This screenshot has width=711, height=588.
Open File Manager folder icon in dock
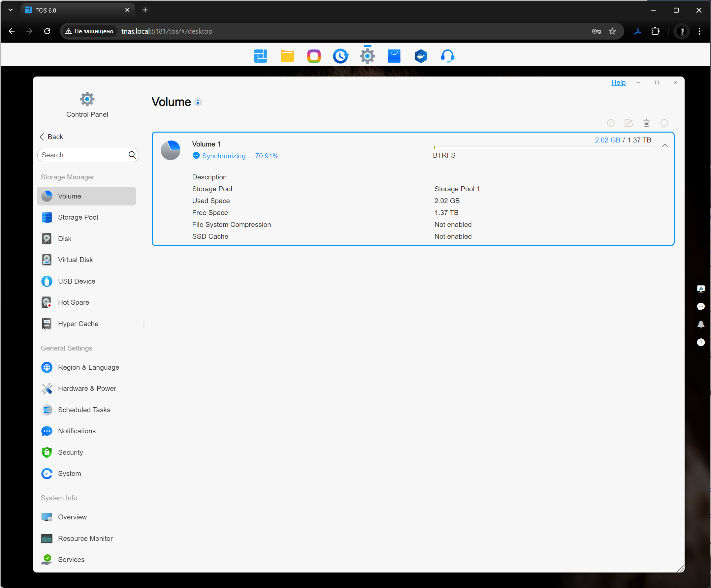click(287, 56)
